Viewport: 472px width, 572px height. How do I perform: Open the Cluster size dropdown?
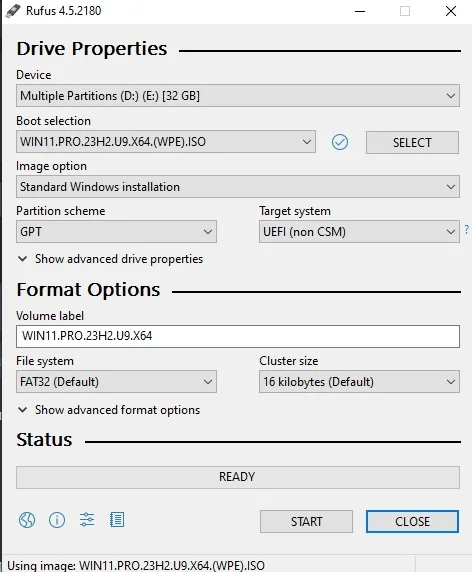pyautogui.click(x=359, y=382)
